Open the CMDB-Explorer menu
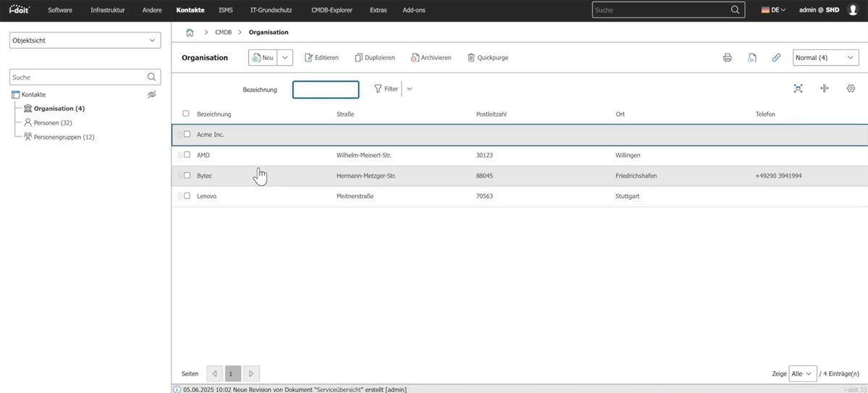Image resolution: width=868 pixels, height=393 pixels. (x=331, y=10)
